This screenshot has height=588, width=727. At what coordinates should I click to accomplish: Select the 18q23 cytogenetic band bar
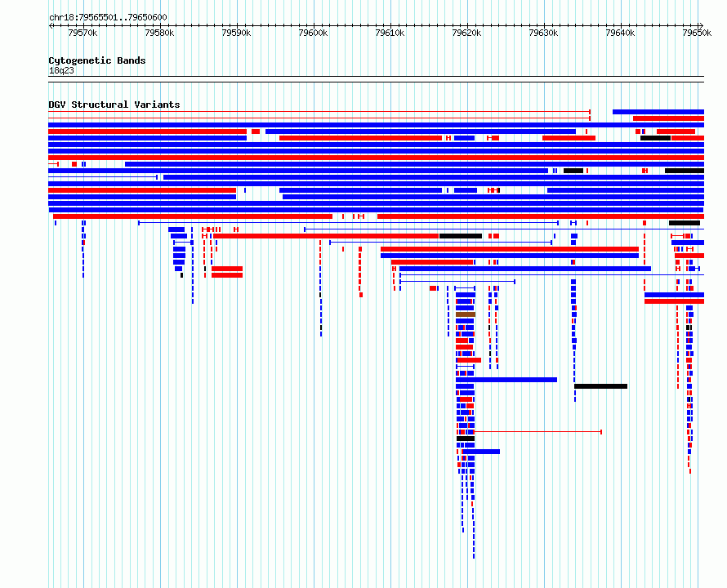click(376, 79)
